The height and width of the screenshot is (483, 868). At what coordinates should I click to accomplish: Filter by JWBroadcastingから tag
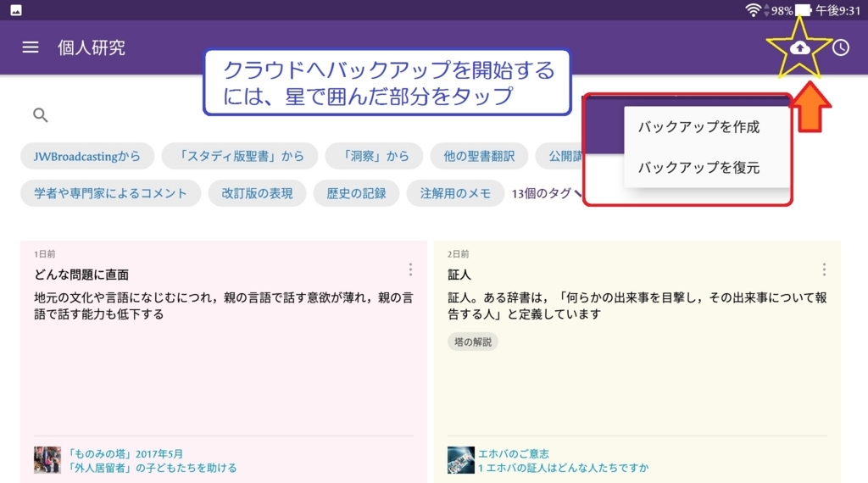click(87, 156)
